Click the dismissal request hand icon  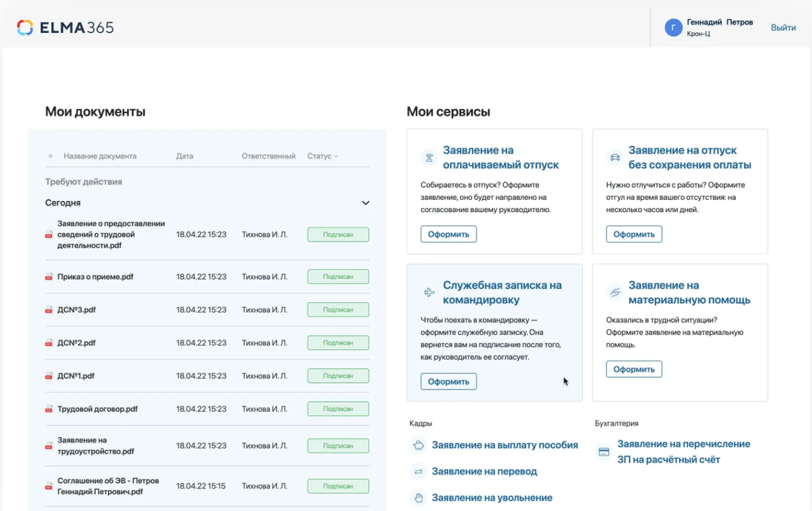click(418, 498)
